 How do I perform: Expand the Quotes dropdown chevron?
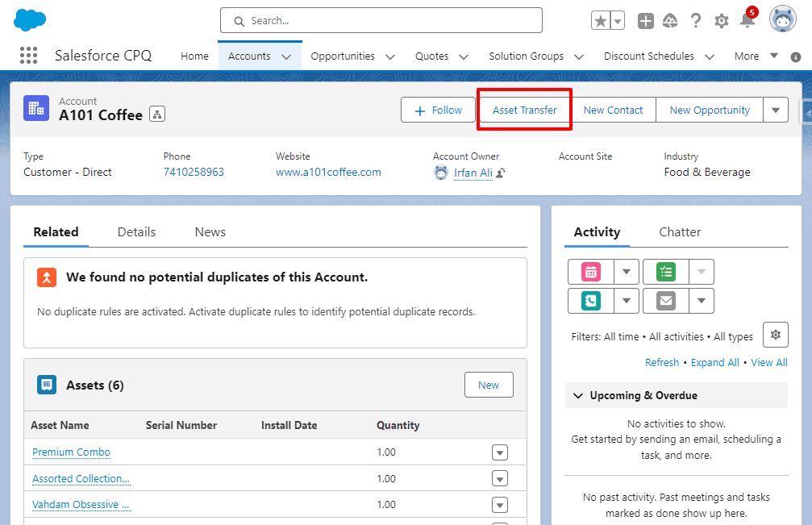(464, 56)
